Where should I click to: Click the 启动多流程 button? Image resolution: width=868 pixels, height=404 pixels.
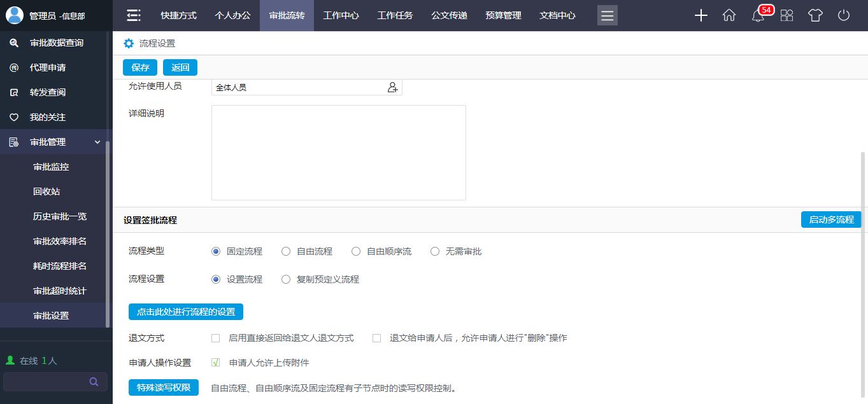click(830, 219)
